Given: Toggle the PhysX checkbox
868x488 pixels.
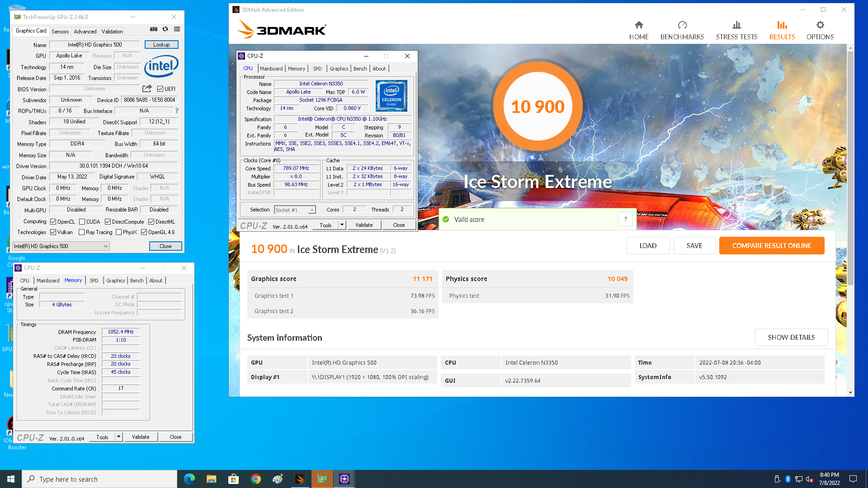Looking at the screenshot, I should [x=118, y=232].
